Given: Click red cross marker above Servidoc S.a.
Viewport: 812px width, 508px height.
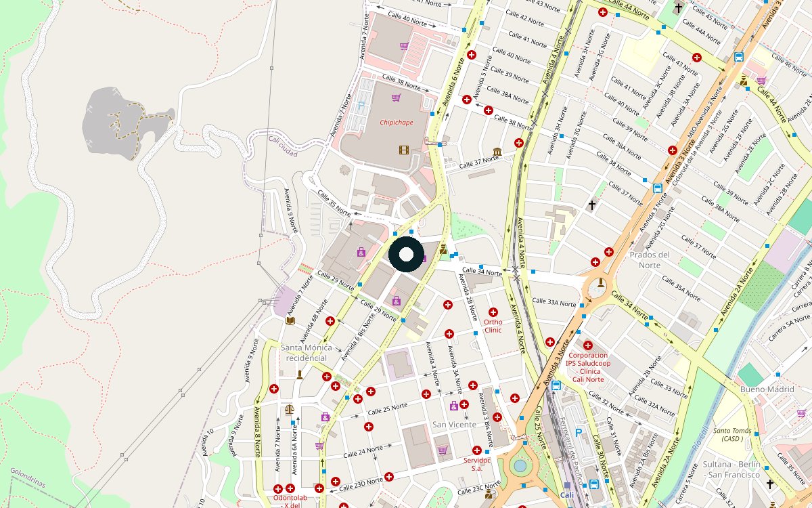Looking at the screenshot, I should click(477, 450).
